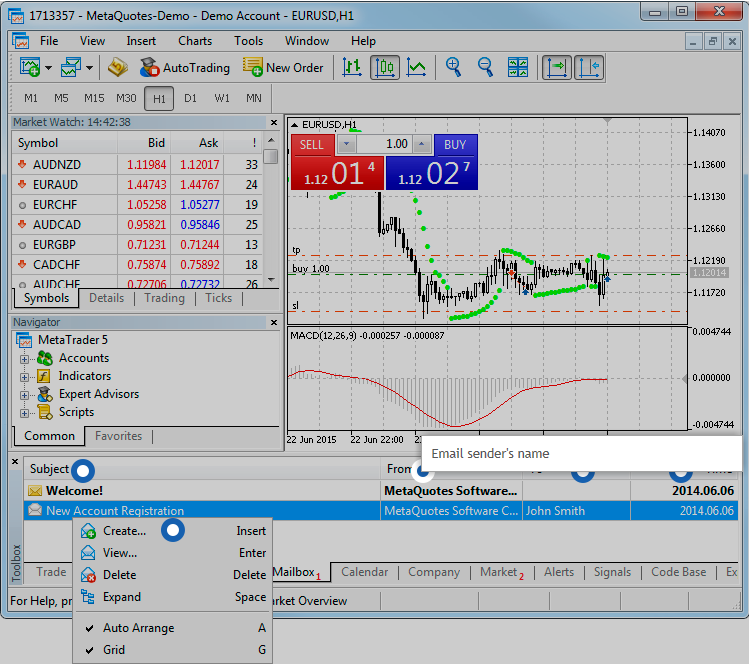
Task: Open the profiles toolbar icon
Action: click(71, 67)
